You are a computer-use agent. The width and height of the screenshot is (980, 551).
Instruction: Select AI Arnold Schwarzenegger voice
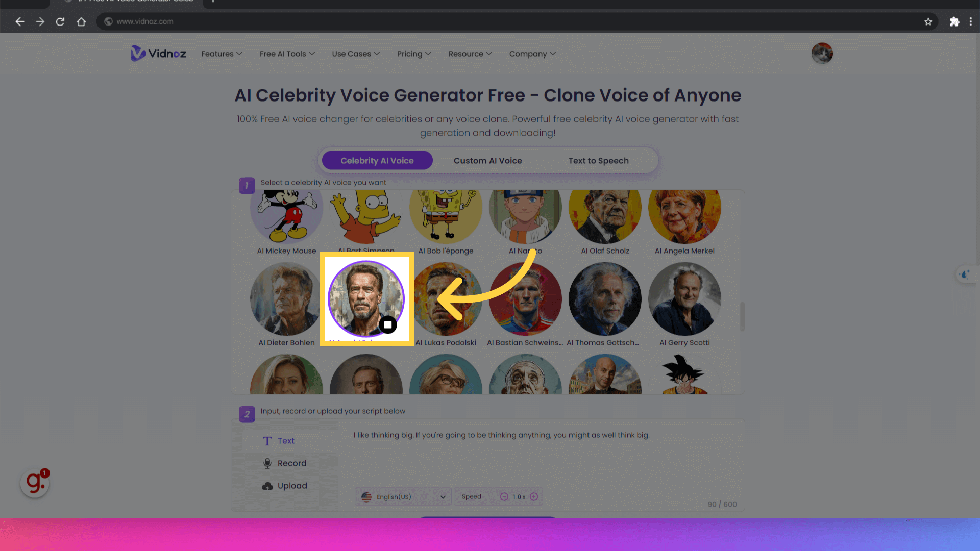point(365,298)
